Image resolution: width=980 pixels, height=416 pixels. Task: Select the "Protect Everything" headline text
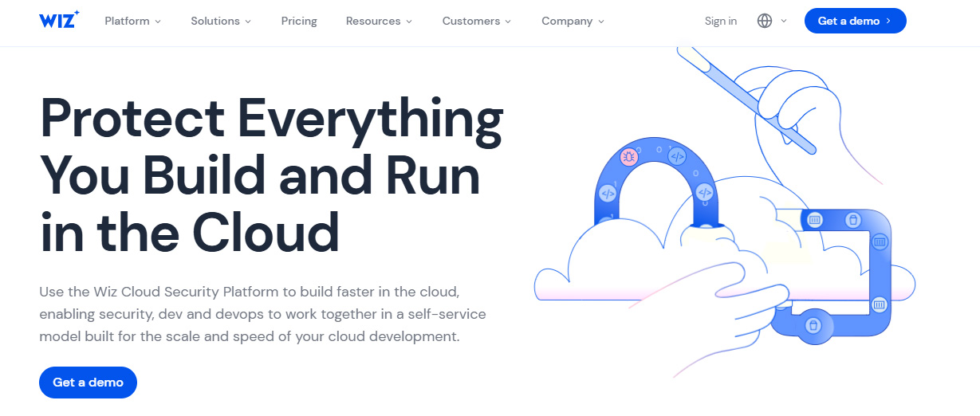pos(271,118)
